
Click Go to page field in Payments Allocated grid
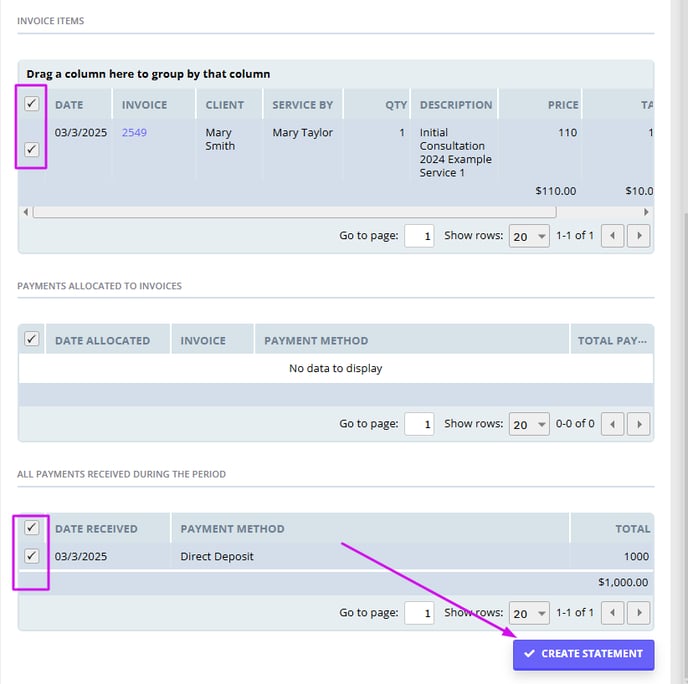click(x=419, y=424)
